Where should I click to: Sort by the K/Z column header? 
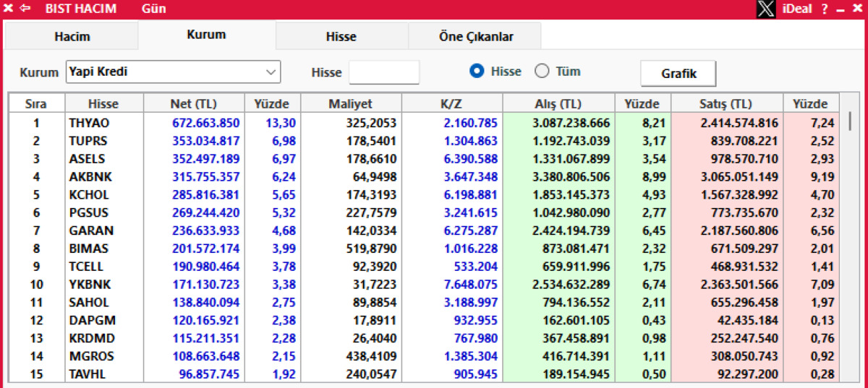click(451, 104)
